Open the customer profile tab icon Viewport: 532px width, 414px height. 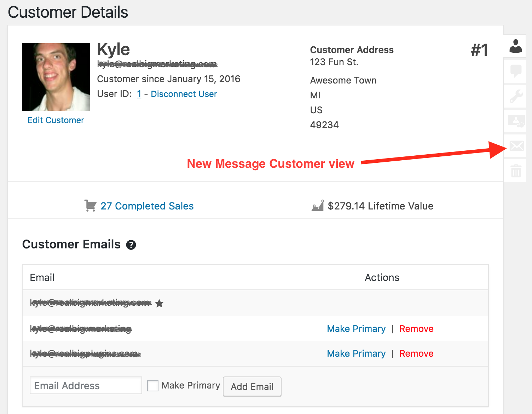click(x=515, y=46)
